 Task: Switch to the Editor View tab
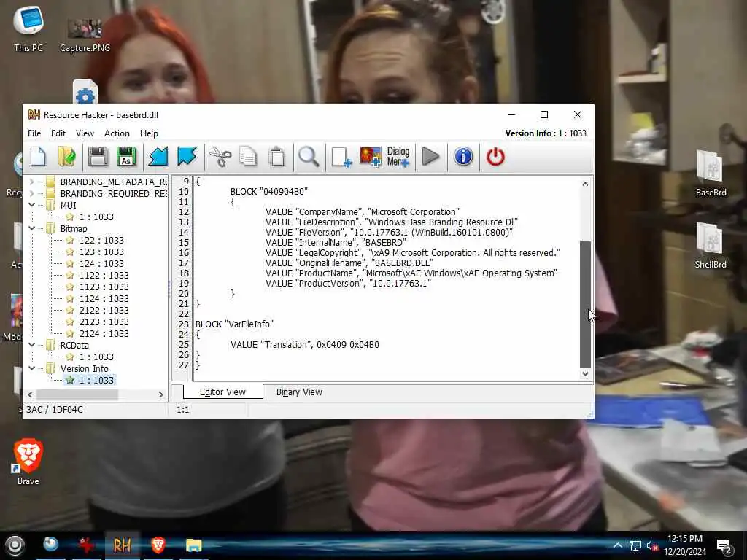point(222,392)
